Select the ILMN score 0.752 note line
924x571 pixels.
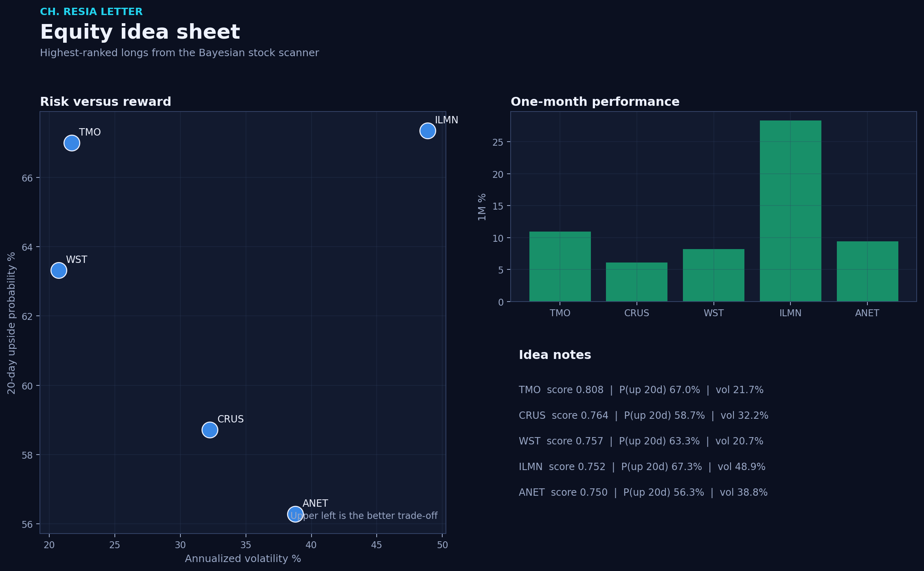642,467
